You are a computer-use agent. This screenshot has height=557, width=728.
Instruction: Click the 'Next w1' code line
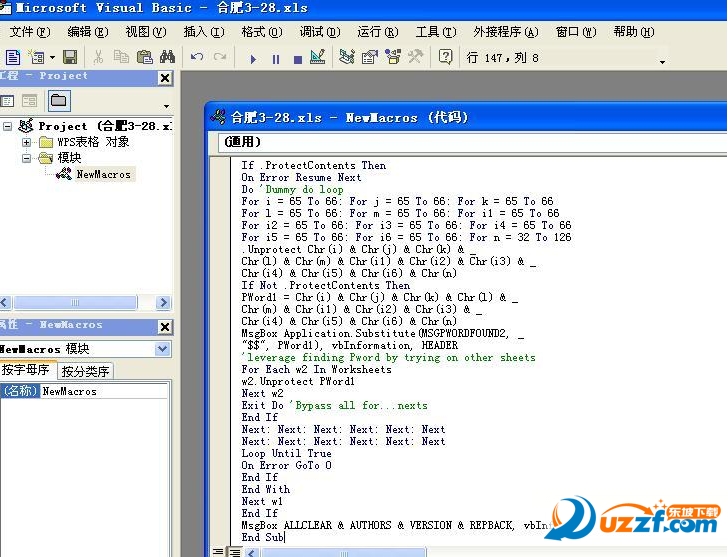pos(262,501)
